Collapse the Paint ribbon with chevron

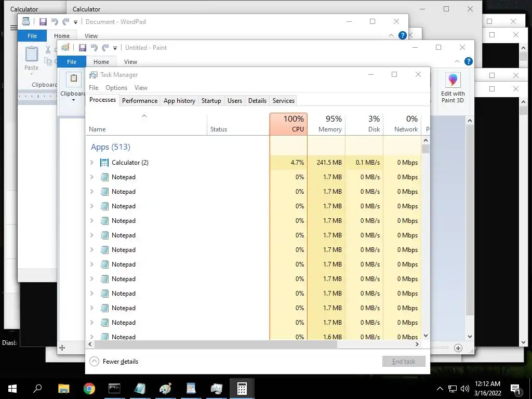tap(457, 61)
